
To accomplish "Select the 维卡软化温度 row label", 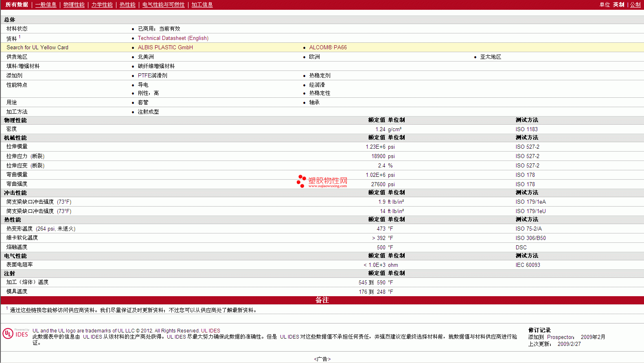I will click(22, 238).
